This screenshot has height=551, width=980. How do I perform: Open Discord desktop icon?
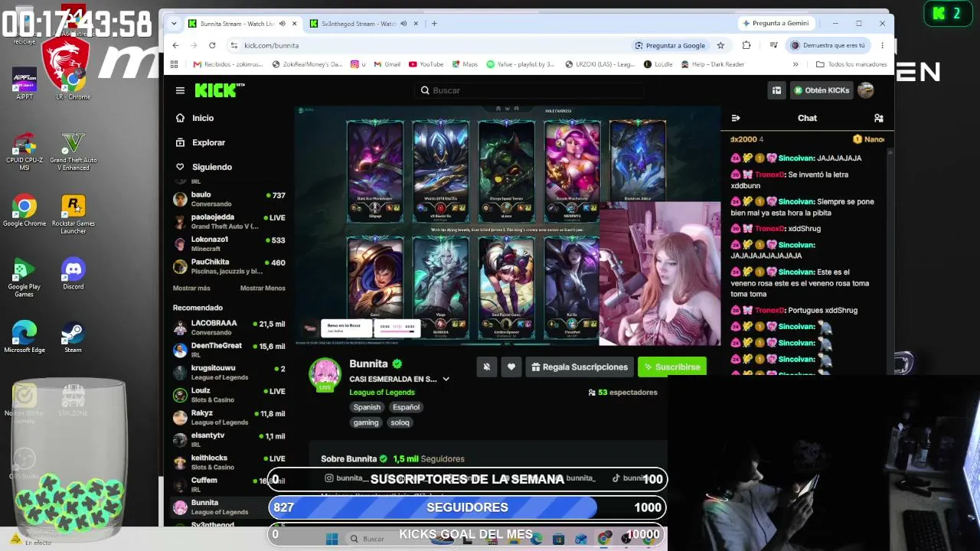pos(73,275)
